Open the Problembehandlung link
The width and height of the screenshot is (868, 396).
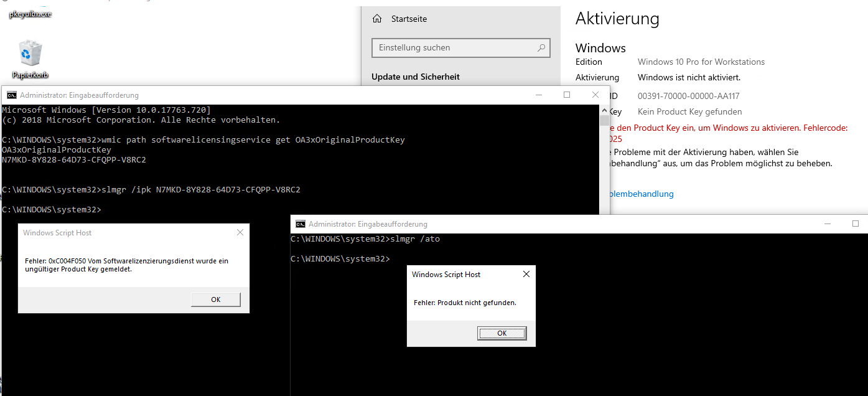pyautogui.click(x=642, y=194)
